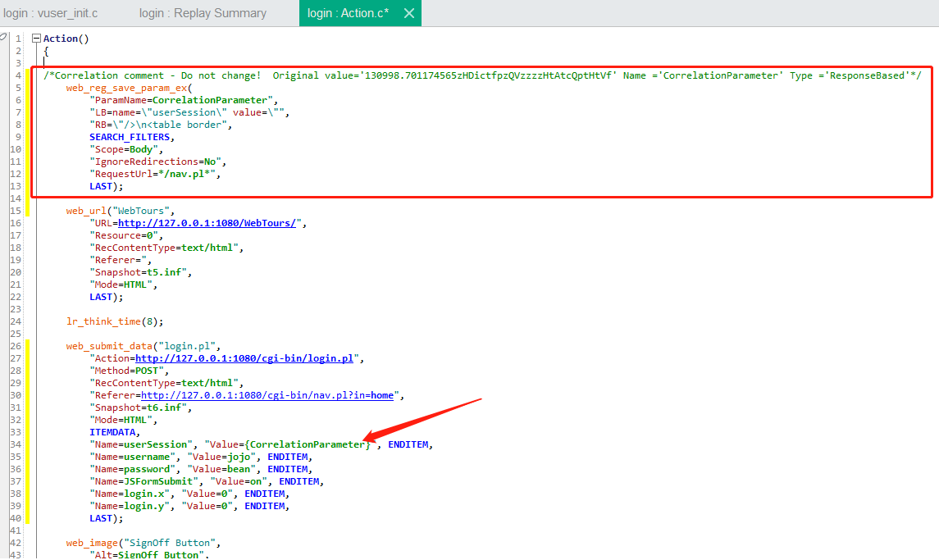Collapse the Action() function fold marker
Viewport: 939px width, 560px height.
coord(36,39)
